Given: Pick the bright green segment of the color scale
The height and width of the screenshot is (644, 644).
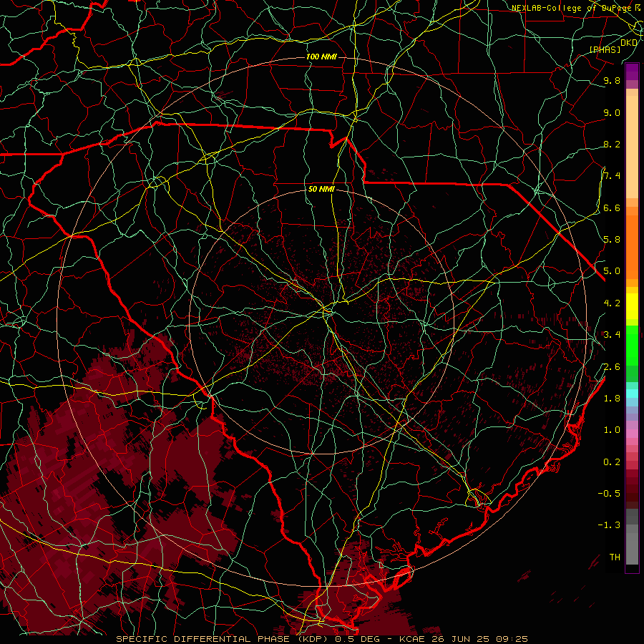Looking at the screenshot, I should [x=632, y=345].
